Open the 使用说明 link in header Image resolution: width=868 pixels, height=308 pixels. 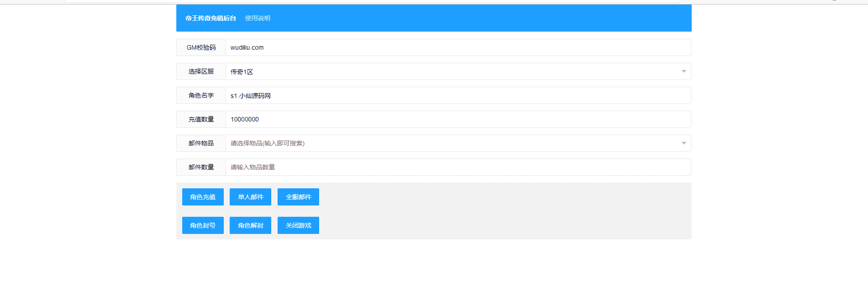tap(258, 18)
